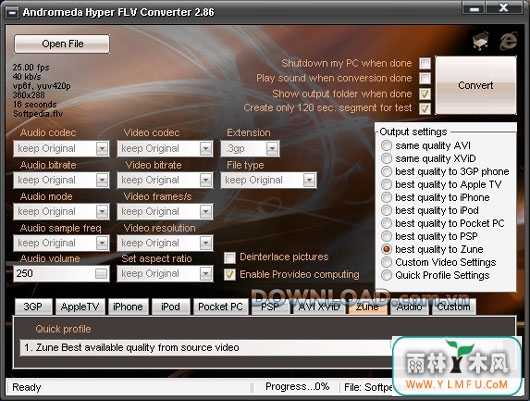Enable Deinterlace pictures checkbox
530x401 pixels.
(x=230, y=258)
